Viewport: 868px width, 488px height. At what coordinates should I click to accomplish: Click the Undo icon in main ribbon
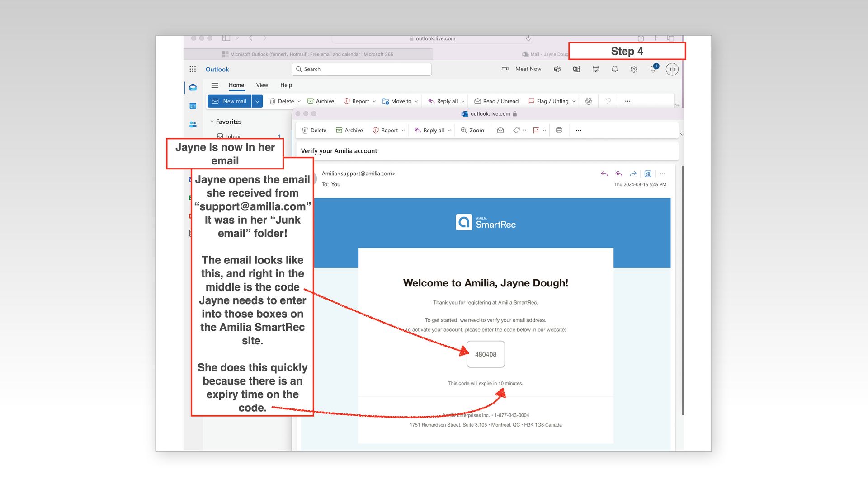click(608, 101)
